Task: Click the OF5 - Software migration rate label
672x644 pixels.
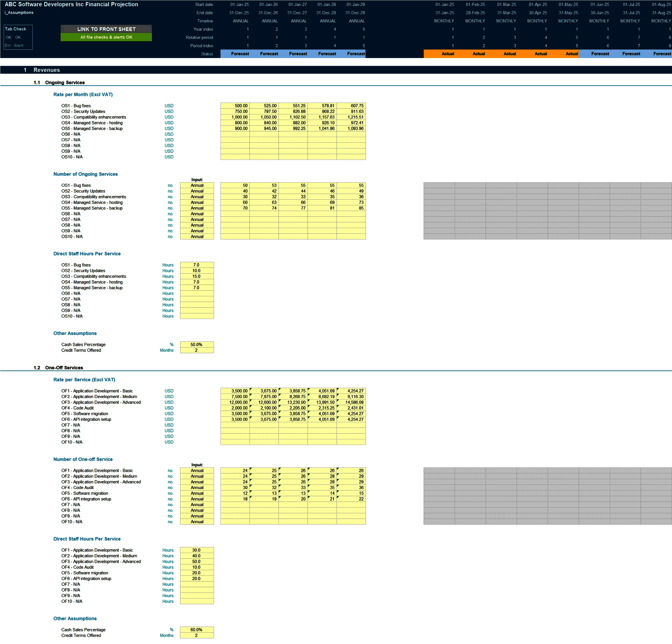Action: click(85, 414)
